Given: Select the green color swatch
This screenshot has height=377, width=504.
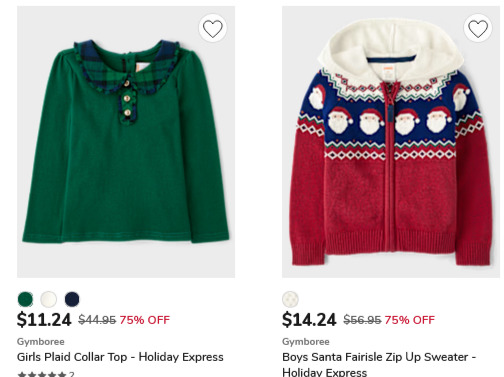Looking at the screenshot, I should (25, 299).
